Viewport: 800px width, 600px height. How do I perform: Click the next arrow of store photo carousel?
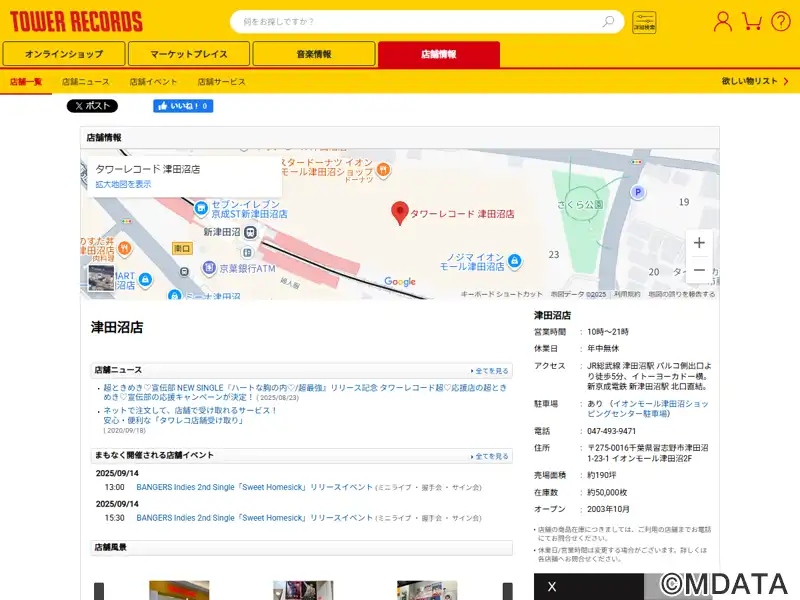pos(508,591)
